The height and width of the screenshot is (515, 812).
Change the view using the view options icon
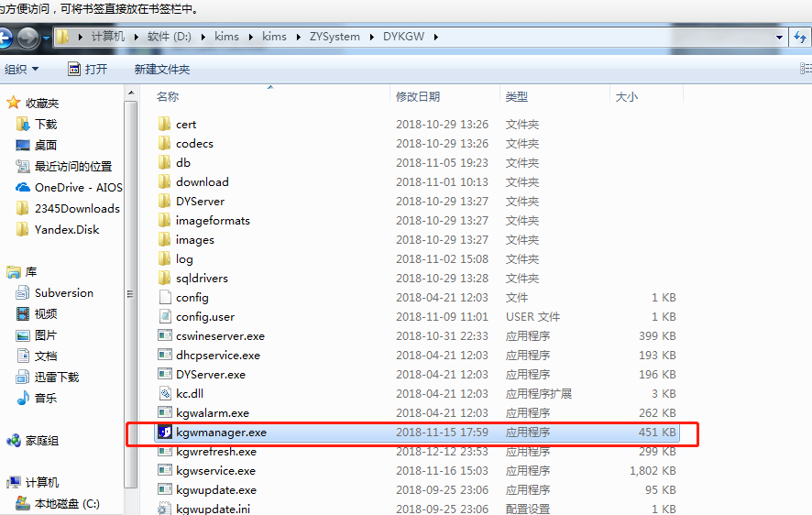click(806, 69)
